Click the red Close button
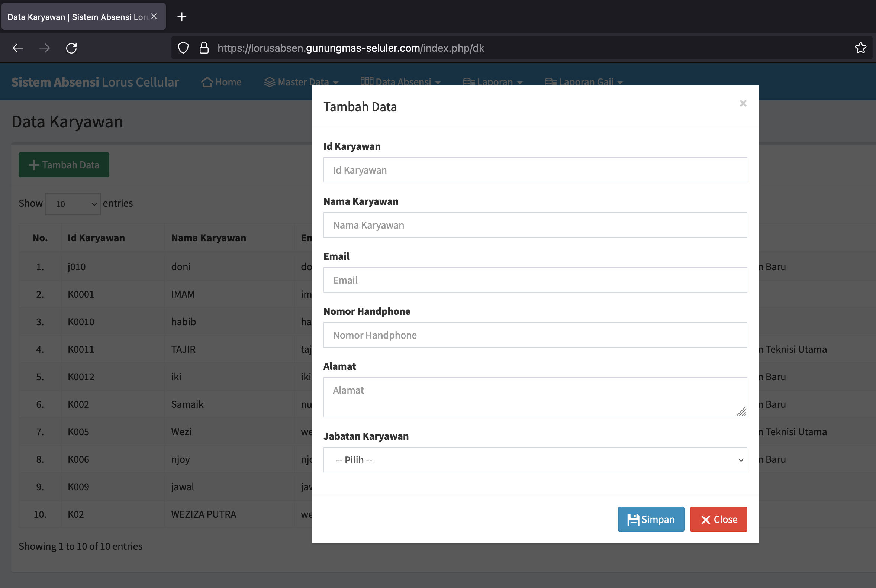 pyautogui.click(x=718, y=519)
